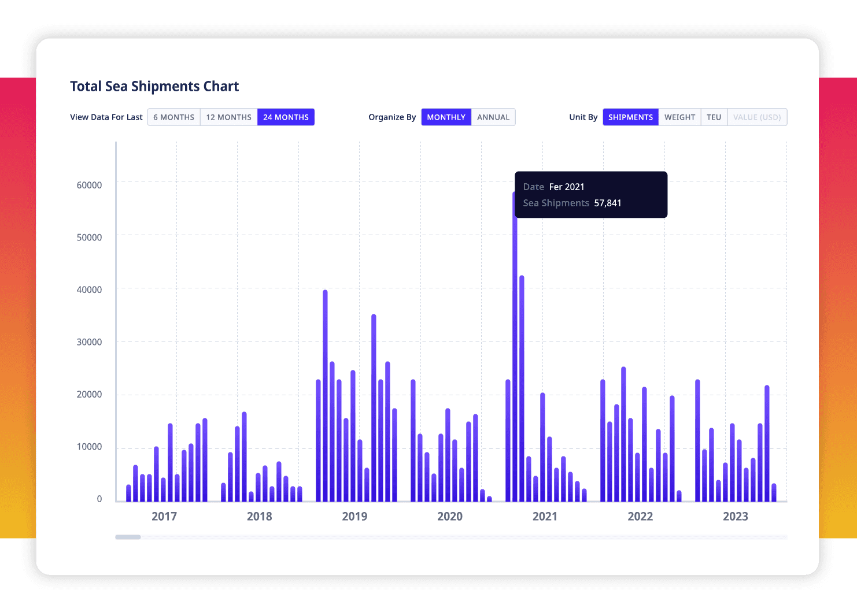
Task: Click the 2023 x-axis year label
Action: 736,516
